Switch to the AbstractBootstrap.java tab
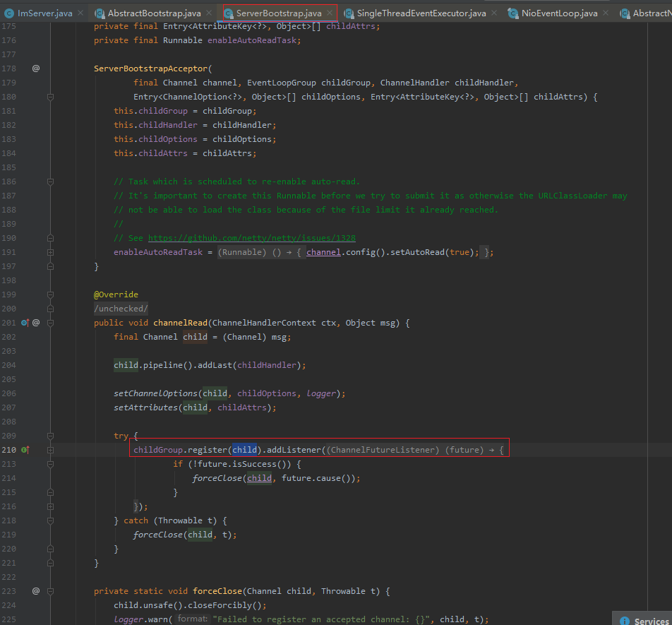Viewport: 672px width, 625px height. [154, 13]
